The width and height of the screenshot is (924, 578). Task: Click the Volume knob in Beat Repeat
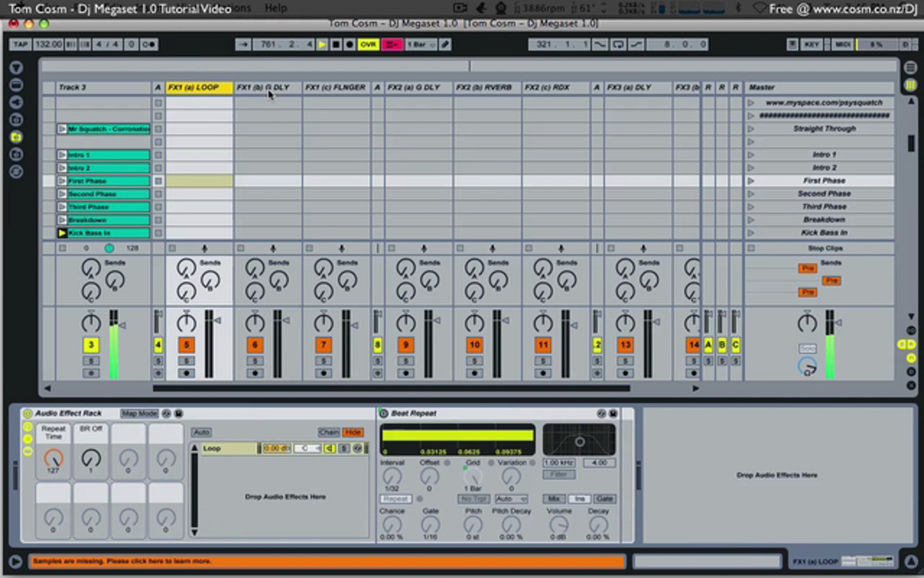pos(559,525)
